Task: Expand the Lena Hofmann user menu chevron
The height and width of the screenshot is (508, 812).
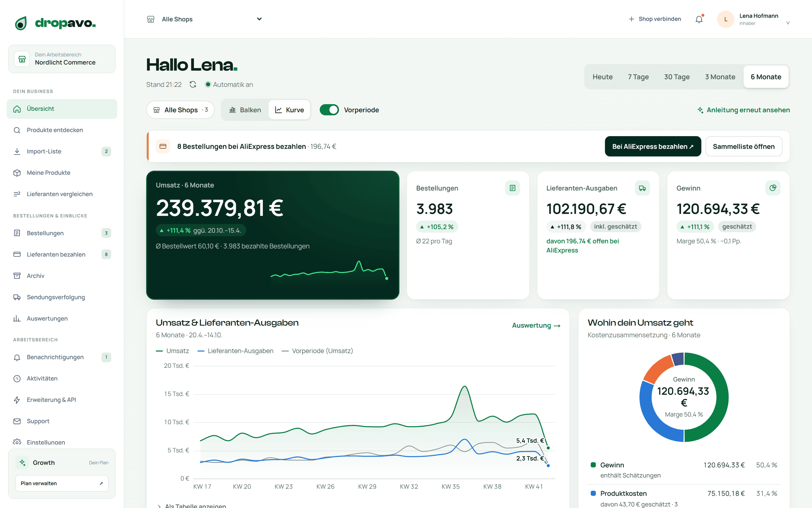Action: point(788,23)
